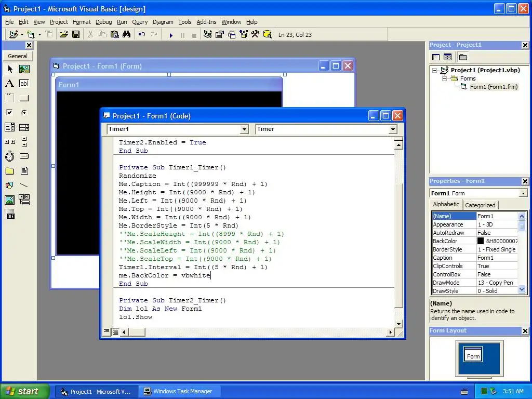The height and width of the screenshot is (399, 532).
Task: Select the CommandButton tool in toolbox
Action: (x=24, y=98)
